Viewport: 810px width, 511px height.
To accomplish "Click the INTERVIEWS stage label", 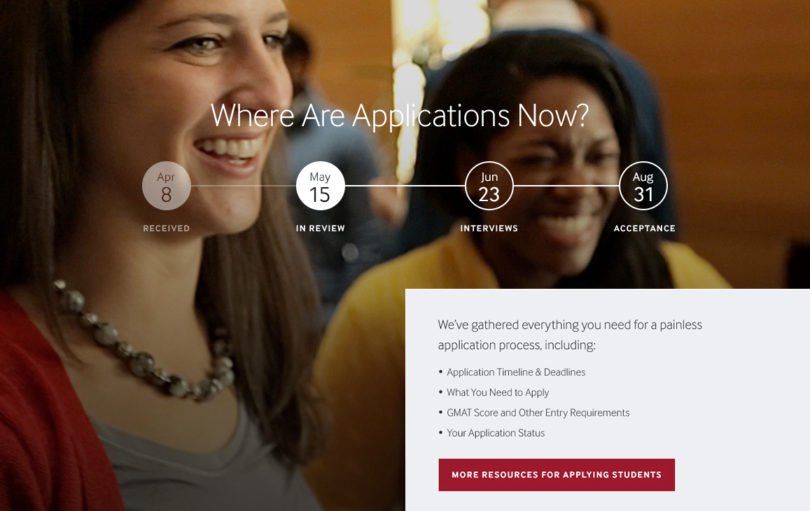I will (489, 228).
